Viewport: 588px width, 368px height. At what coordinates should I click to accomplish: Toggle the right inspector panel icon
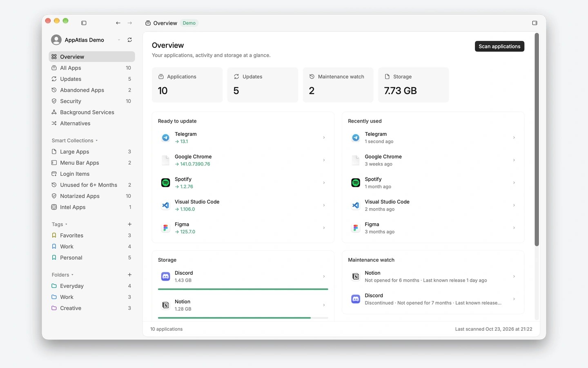(x=535, y=23)
